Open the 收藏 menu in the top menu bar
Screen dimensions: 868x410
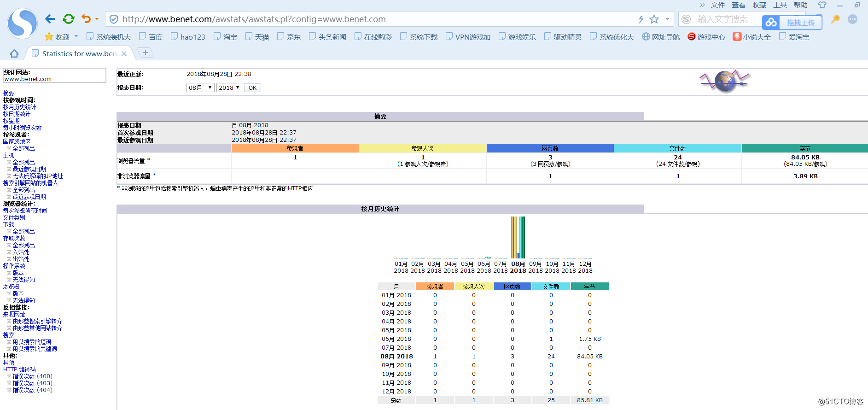pos(759,5)
